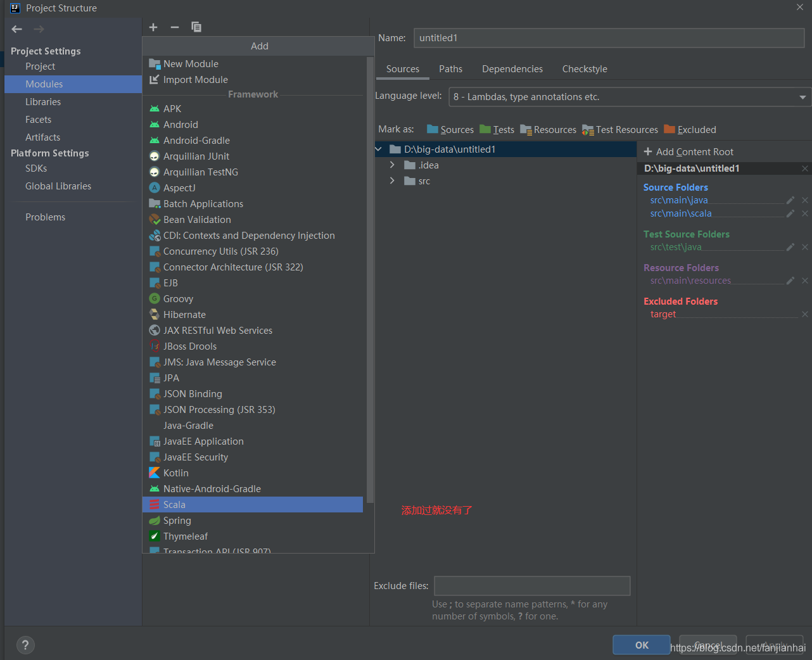Switch to the Sources tab
The width and height of the screenshot is (812, 660).
click(403, 69)
